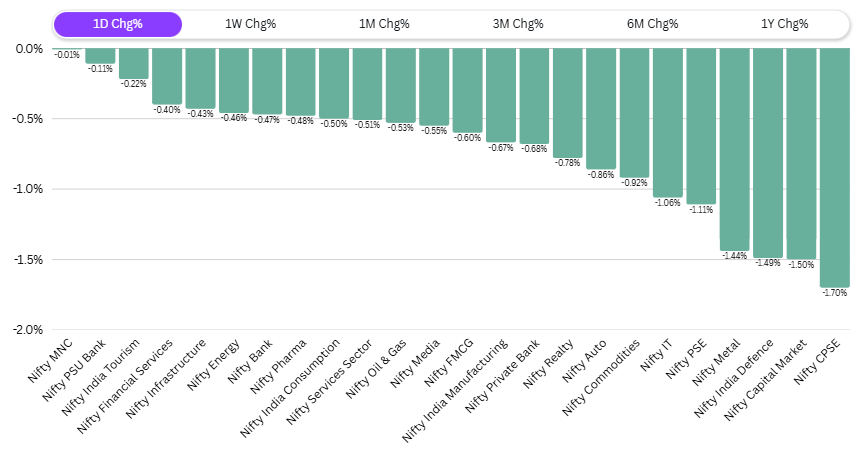Screen dimensions: 862x453
Task: Show the 1Y Chg% tab
Action: tap(784, 24)
